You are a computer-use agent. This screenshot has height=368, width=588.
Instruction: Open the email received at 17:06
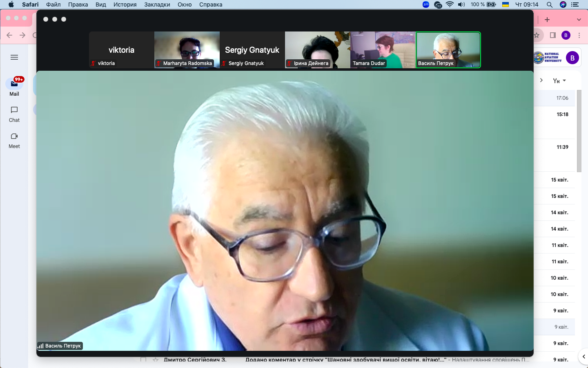(x=555, y=98)
